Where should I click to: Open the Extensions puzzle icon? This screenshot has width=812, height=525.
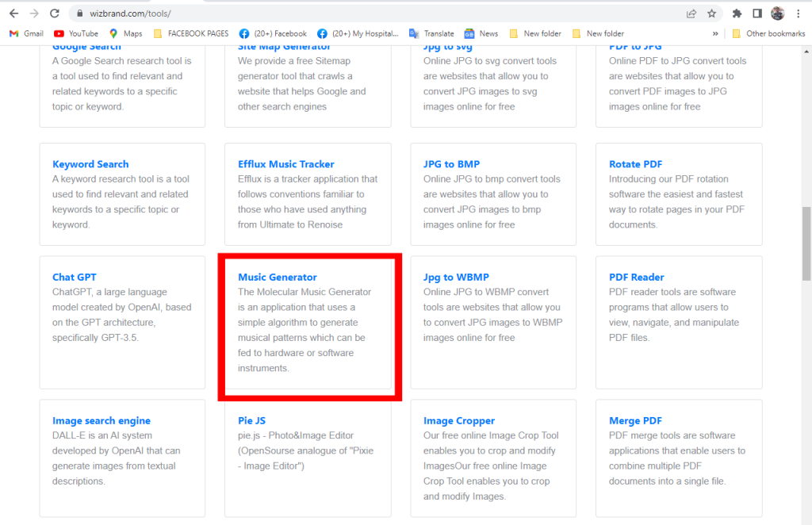tap(737, 13)
